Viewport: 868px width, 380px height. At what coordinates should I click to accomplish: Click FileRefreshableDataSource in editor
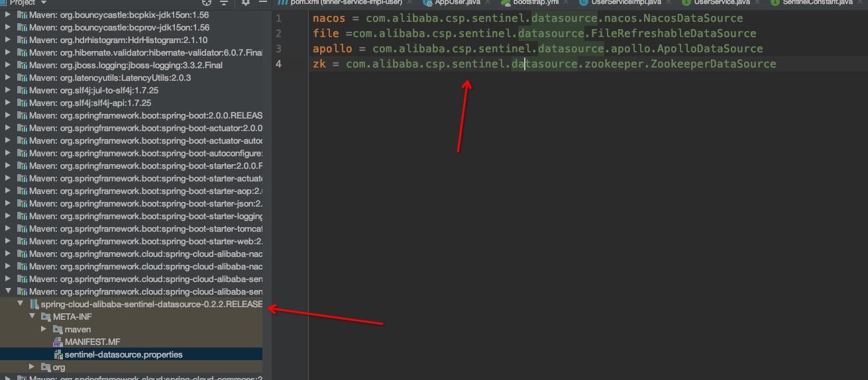673,34
